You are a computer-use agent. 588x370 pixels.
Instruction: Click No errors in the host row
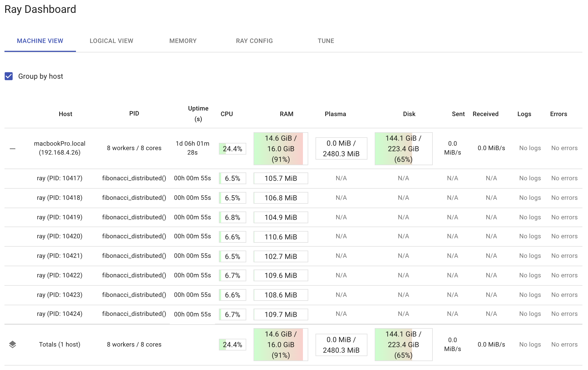564,148
